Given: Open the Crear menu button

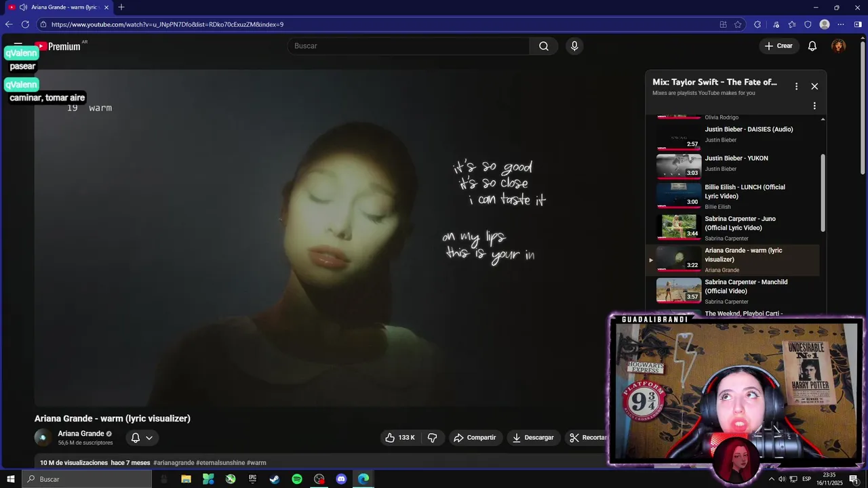Looking at the screenshot, I should [x=778, y=46].
